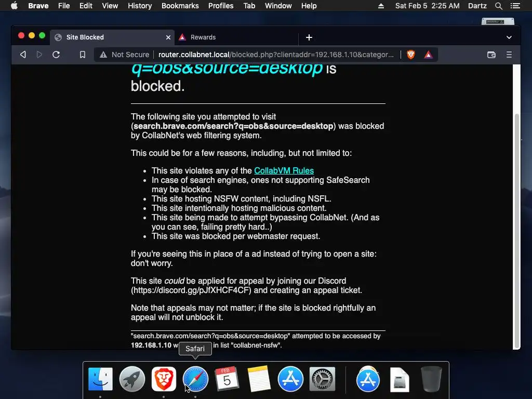
Task: Open Launchpad rocket in the Dock
Action: point(132,379)
